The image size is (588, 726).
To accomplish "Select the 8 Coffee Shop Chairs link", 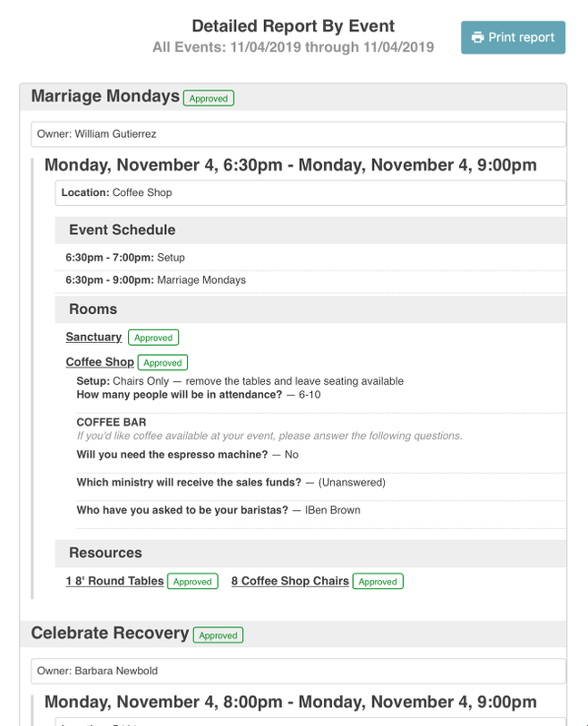I will pos(289,582).
